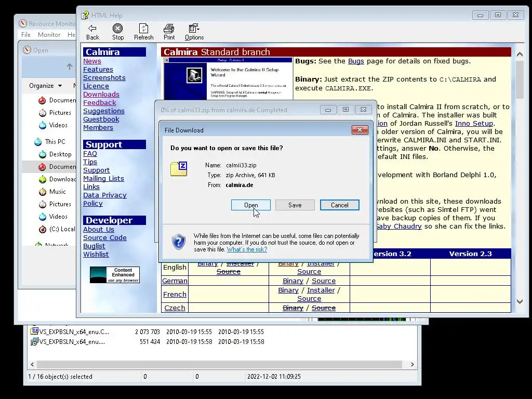Go Back in HTML Help toolbar
Viewport: 532px width, 399px height.
pyautogui.click(x=92, y=32)
